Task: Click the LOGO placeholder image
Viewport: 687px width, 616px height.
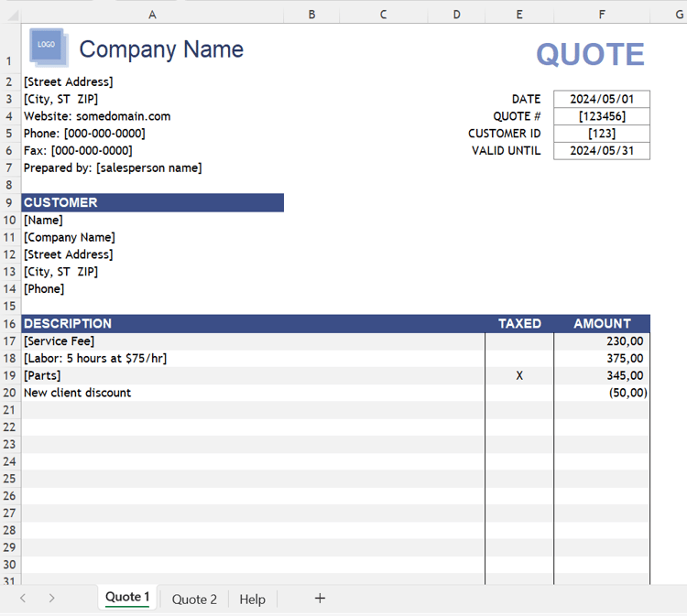Action: click(x=49, y=48)
